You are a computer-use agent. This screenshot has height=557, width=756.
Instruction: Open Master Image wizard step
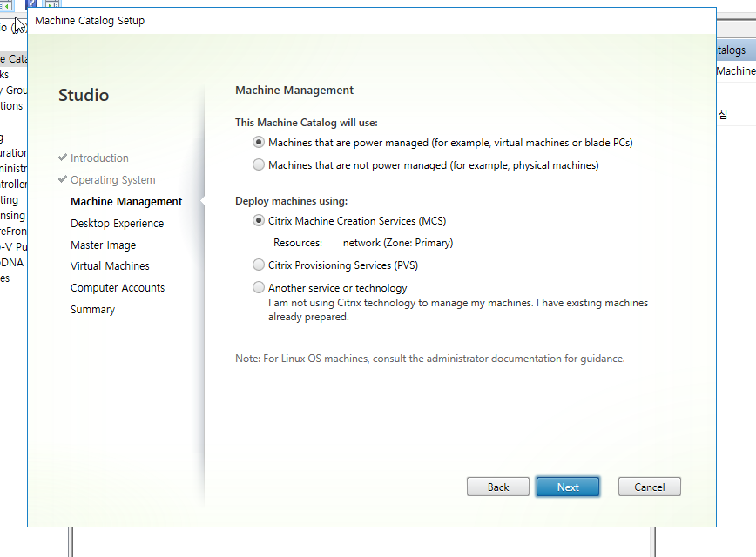pos(103,245)
